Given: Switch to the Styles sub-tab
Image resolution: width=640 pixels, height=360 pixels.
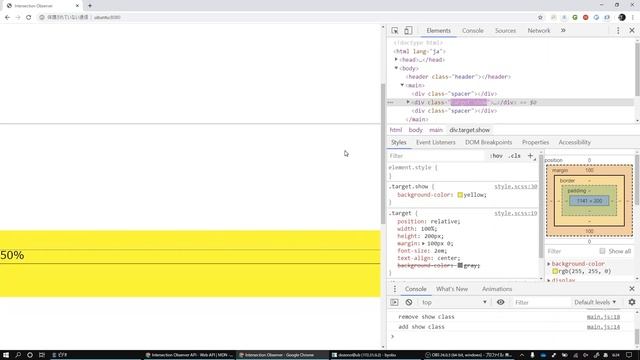Looking at the screenshot, I should tap(399, 142).
